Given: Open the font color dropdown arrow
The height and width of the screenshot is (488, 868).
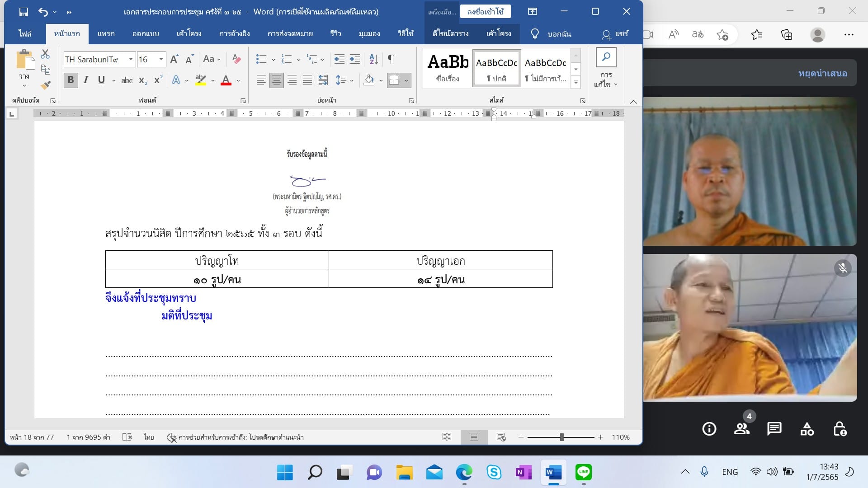Looking at the screenshot, I should click(238, 81).
